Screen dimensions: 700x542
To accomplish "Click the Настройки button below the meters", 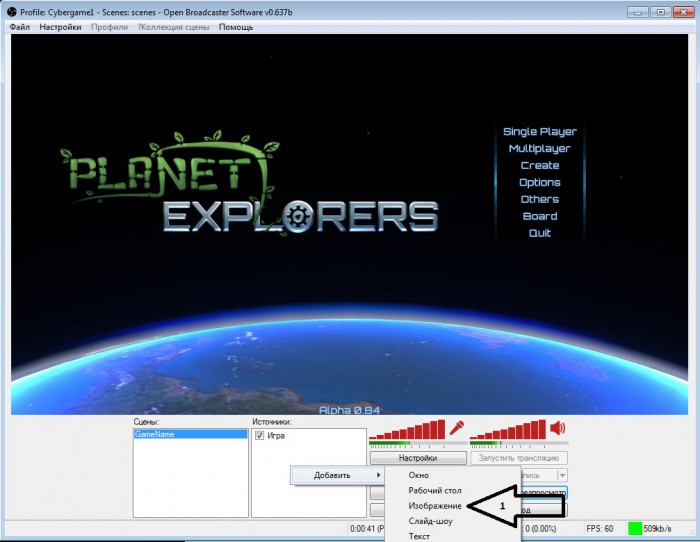I will 418,457.
